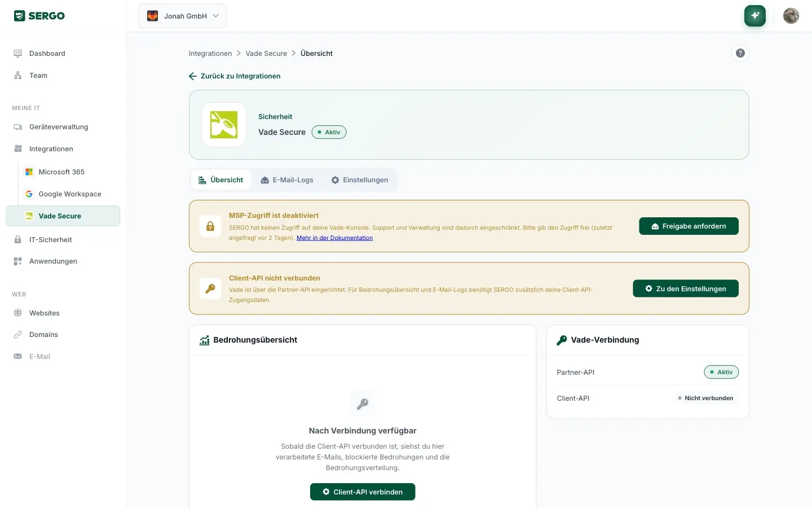Click the key icon in Client-API banner
Screen dimensions: 812x508
click(210, 288)
